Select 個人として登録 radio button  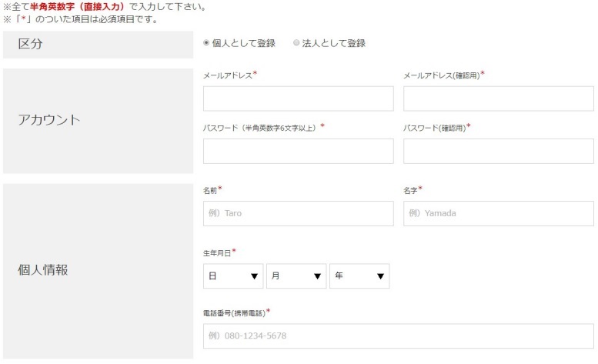pos(206,42)
